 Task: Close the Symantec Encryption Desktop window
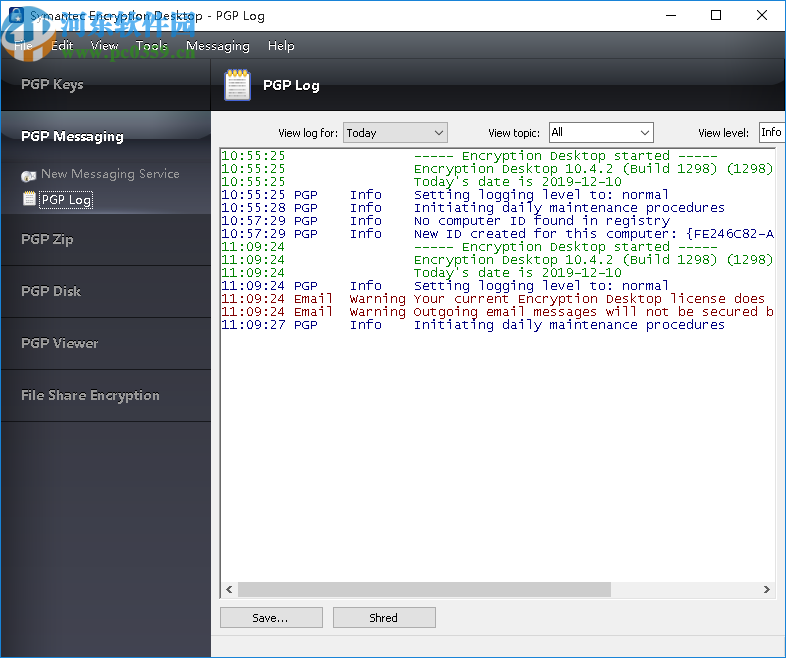pos(762,16)
